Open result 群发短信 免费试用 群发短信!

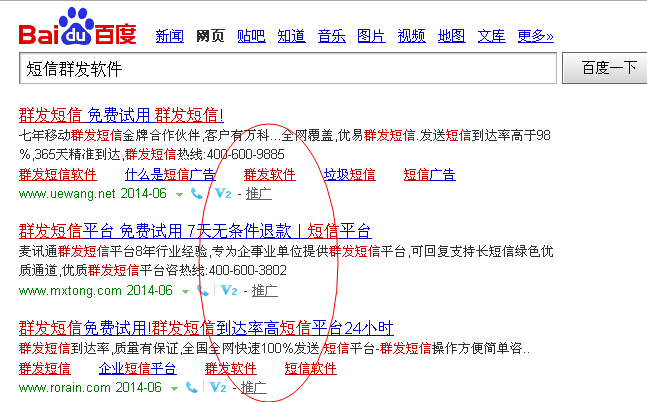click(x=121, y=115)
